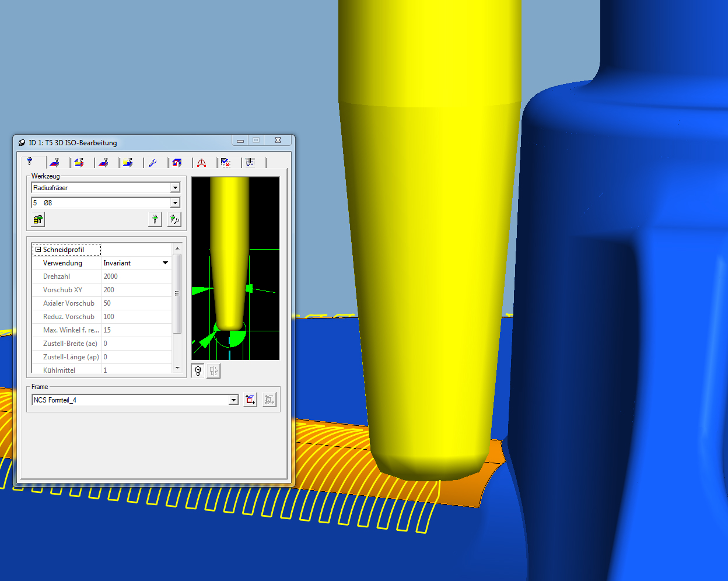This screenshot has width=728, height=581.
Task: Click the grayed-out frame edit icon
Action: 269,400
